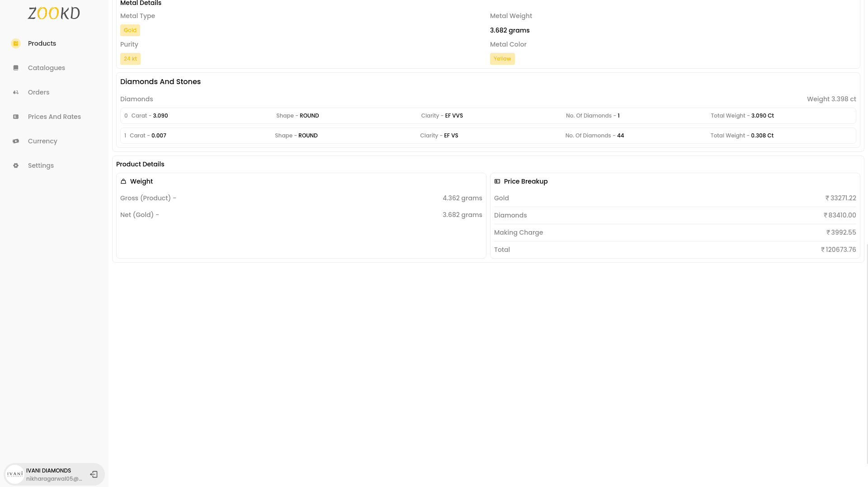Image resolution: width=868 pixels, height=487 pixels.
Task: Open the Catalogues book icon
Action: tap(16, 68)
